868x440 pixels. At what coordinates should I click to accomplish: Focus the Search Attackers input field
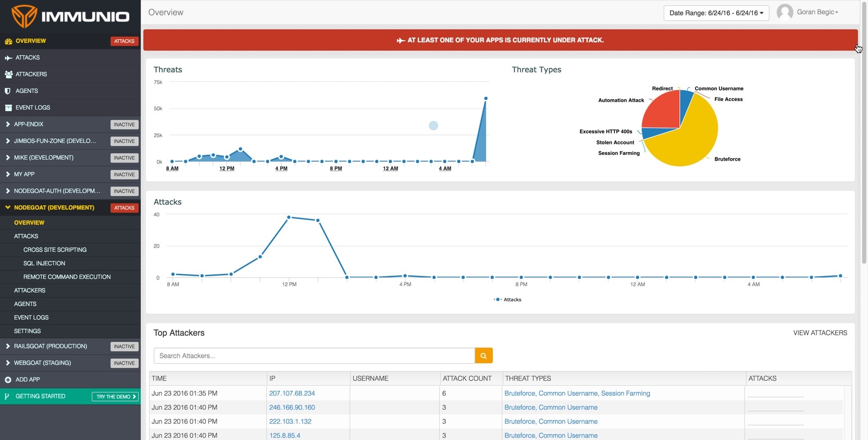[314, 356]
